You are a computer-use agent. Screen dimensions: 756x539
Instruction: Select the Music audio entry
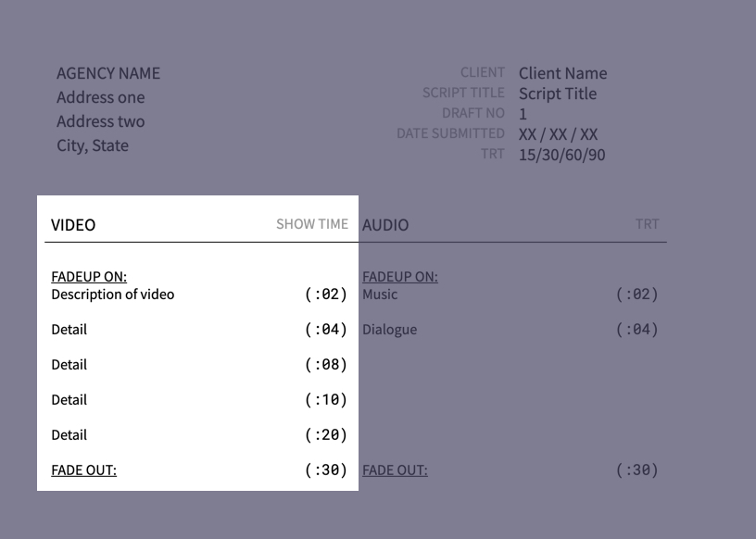pyautogui.click(x=380, y=295)
